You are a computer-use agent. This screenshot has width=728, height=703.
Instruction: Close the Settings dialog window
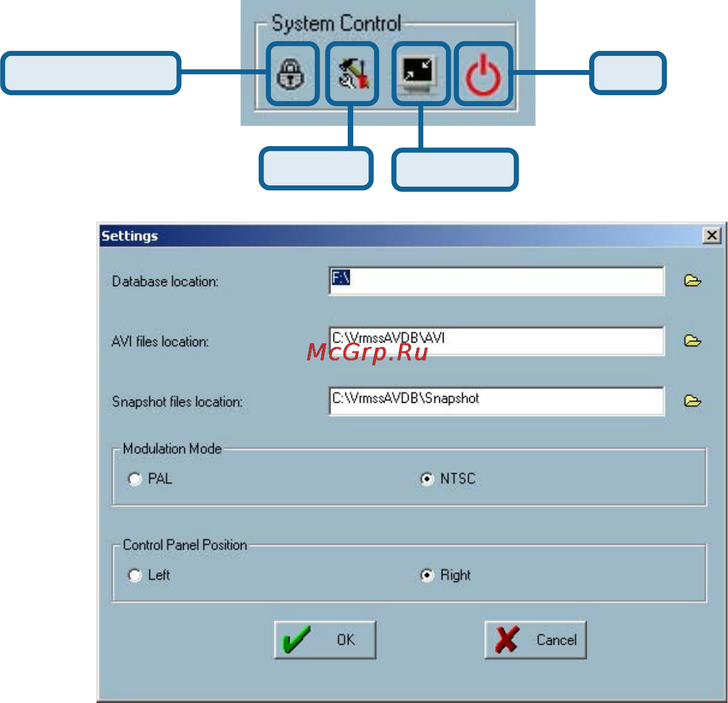coord(712,235)
